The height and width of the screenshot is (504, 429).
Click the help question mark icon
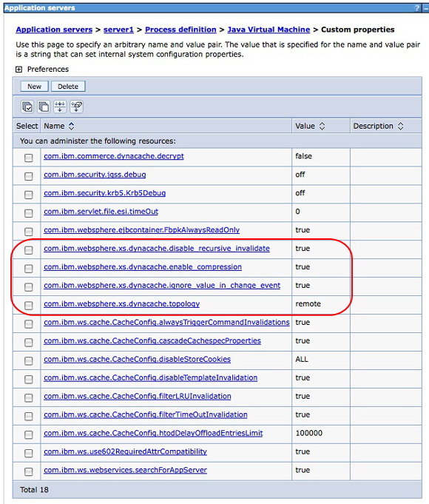pyautogui.click(x=416, y=8)
